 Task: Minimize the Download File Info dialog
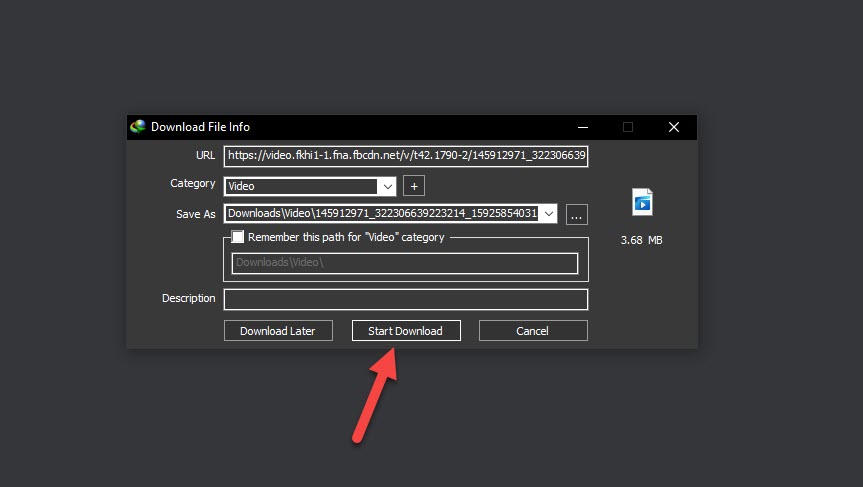coord(582,127)
